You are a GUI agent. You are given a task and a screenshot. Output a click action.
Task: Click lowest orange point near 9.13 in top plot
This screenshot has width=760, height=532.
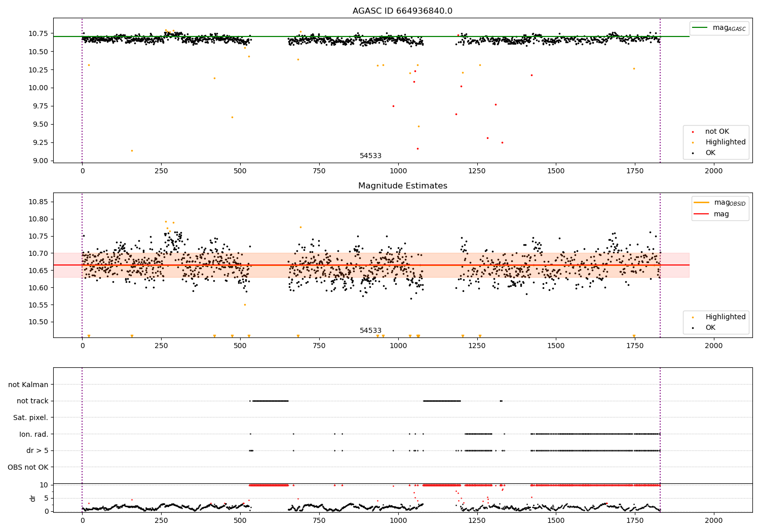point(132,150)
